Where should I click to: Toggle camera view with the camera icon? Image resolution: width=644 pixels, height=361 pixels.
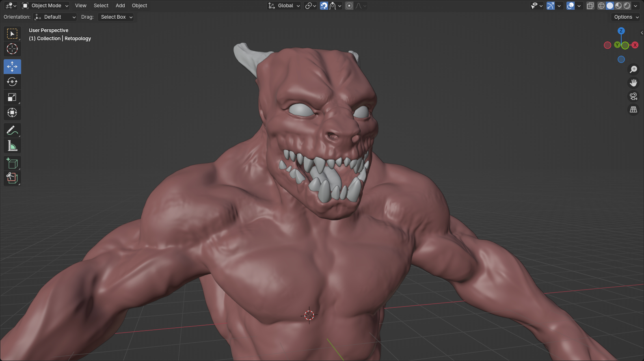coord(633,96)
